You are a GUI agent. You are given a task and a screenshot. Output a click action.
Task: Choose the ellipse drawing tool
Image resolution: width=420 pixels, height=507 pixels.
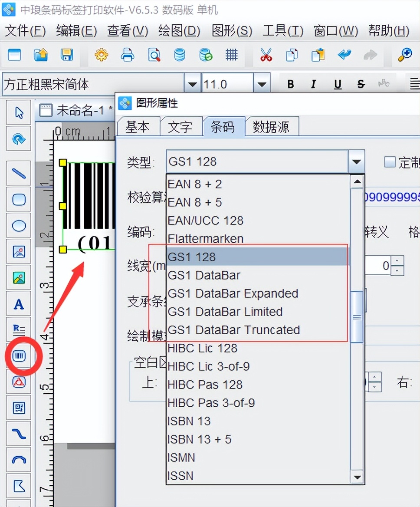(x=19, y=226)
